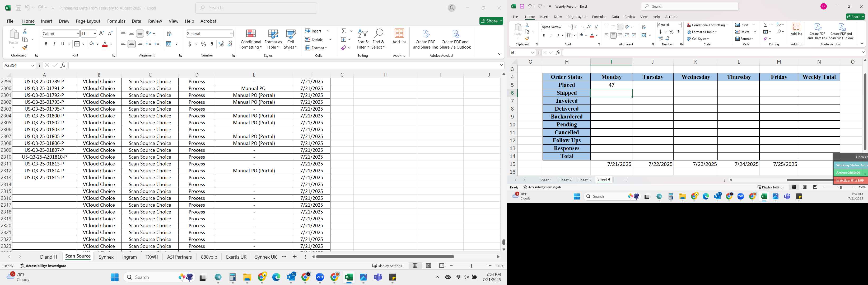Click Cut scissors in Purchasing Data window

(x=25, y=31)
